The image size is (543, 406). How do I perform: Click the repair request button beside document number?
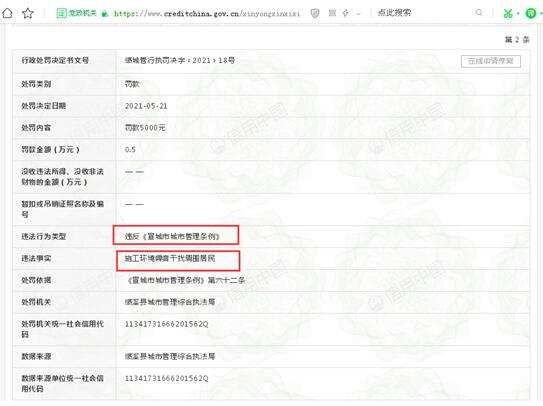coord(491,61)
